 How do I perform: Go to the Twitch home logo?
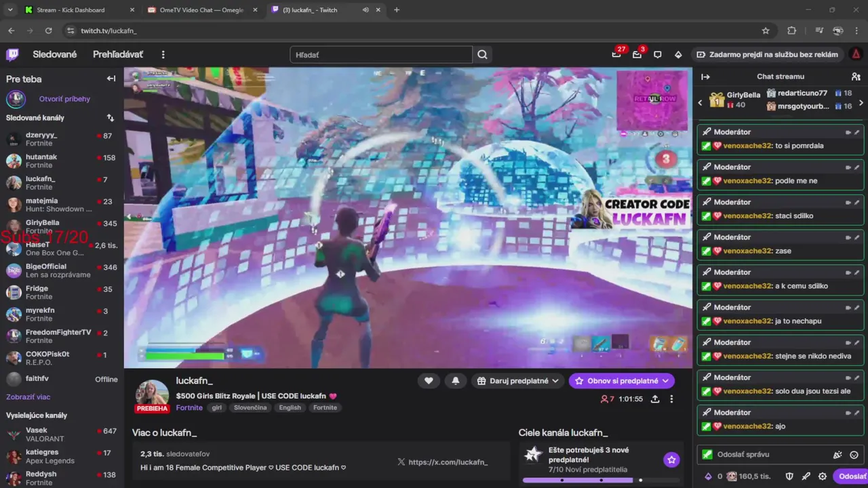[x=13, y=55]
